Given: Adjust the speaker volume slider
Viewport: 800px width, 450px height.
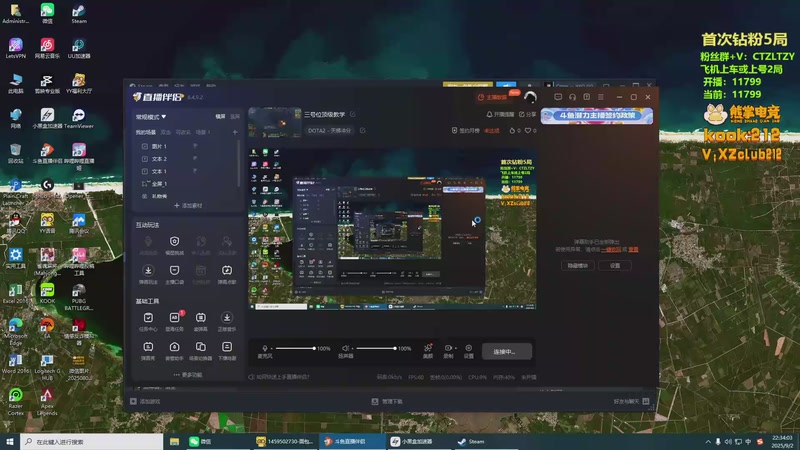Looking at the screenshot, I should coord(377,348).
